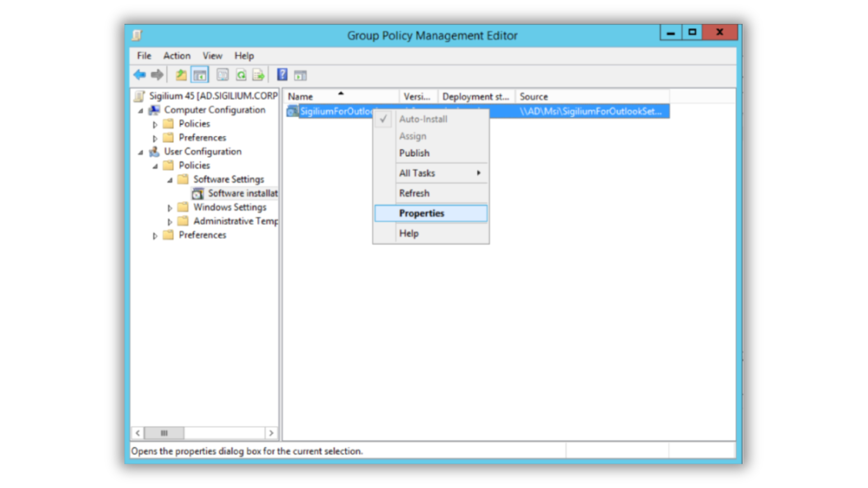The width and height of the screenshot is (868, 488).
Task: Click the Up One Level folder icon
Action: point(181,75)
